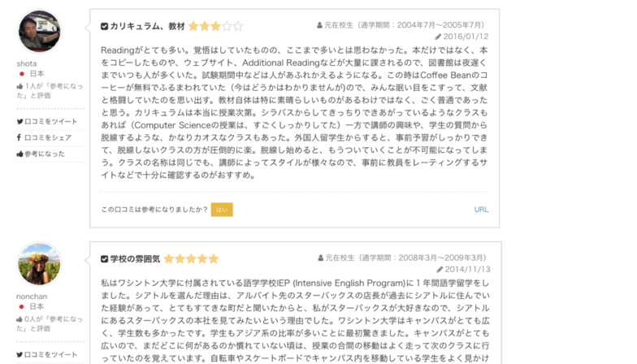Click 口コミをツイート under nonchan
The image size is (637, 364).
click(x=50, y=354)
